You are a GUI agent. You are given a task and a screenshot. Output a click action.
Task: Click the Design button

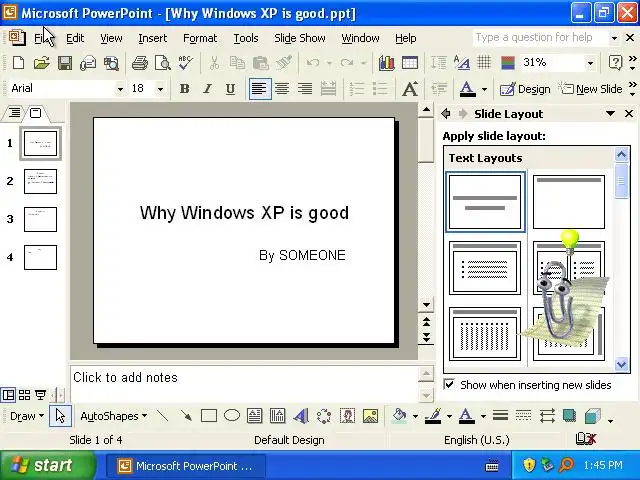click(525, 89)
